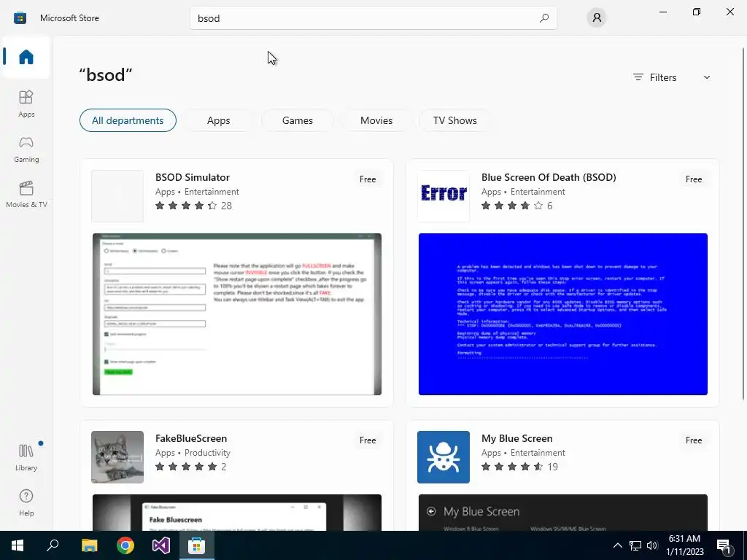Open the Library in sidebar

26,457
